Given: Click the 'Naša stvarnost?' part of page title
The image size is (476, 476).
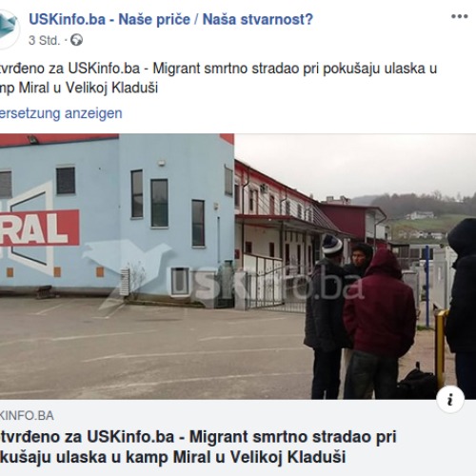Looking at the screenshot, I should click(x=258, y=19).
